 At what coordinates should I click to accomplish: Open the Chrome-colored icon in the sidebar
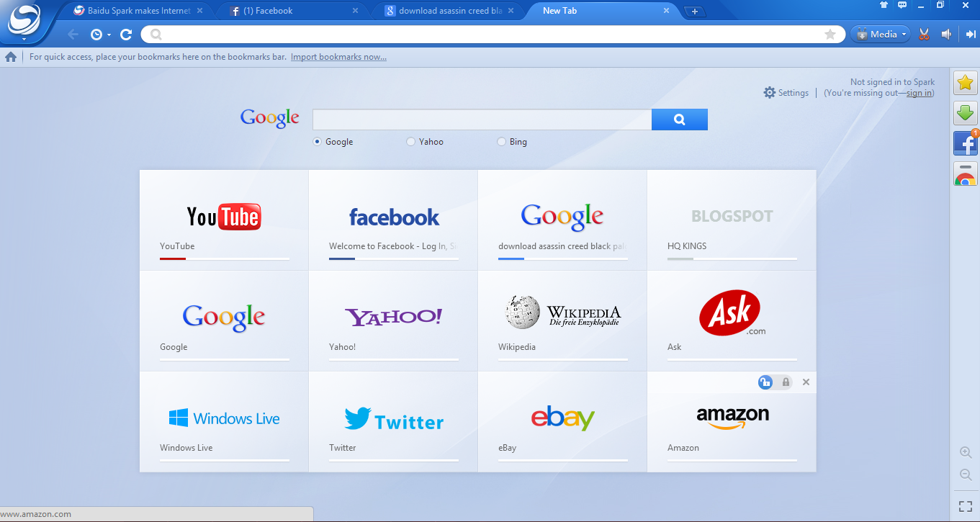tap(966, 174)
